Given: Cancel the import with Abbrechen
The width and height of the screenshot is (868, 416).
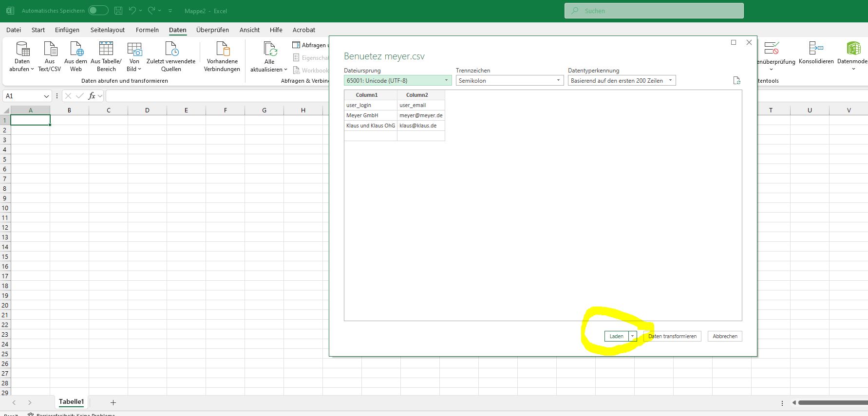Looking at the screenshot, I should tap(725, 336).
